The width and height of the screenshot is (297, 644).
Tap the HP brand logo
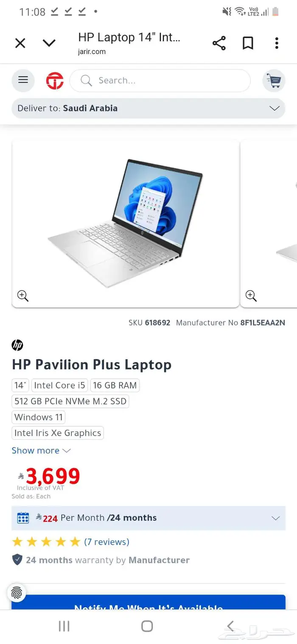pyautogui.click(x=17, y=345)
